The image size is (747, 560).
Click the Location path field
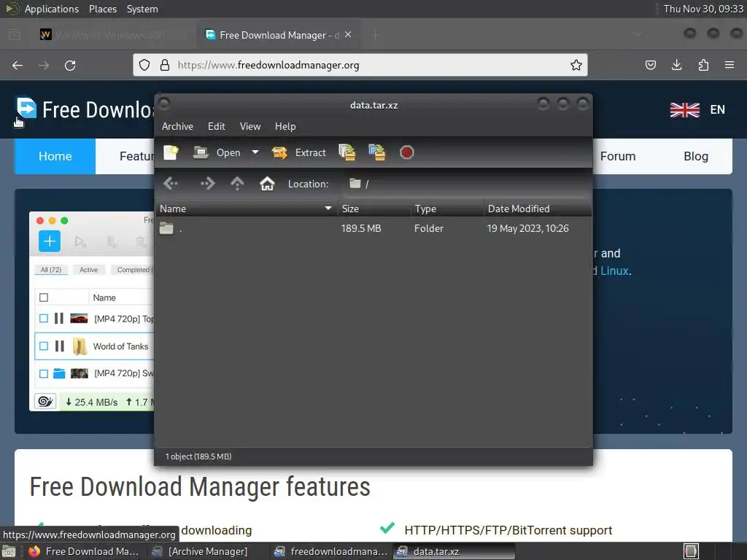(x=466, y=184)
